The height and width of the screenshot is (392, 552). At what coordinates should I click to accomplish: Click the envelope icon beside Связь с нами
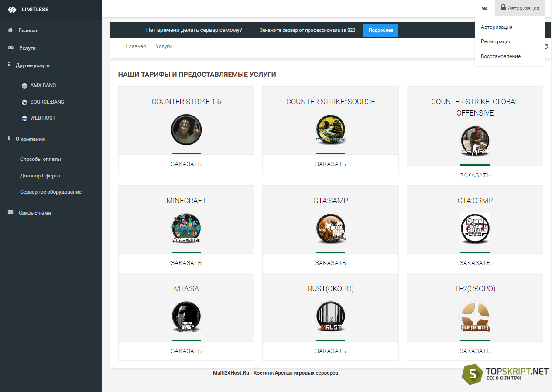click(x=10, y=212)
